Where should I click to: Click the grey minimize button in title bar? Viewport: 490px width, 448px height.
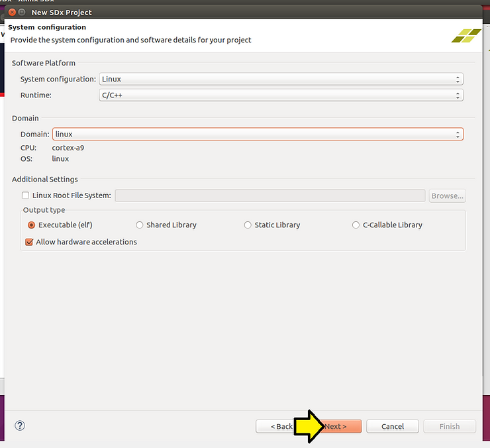(x=22, y=12)
